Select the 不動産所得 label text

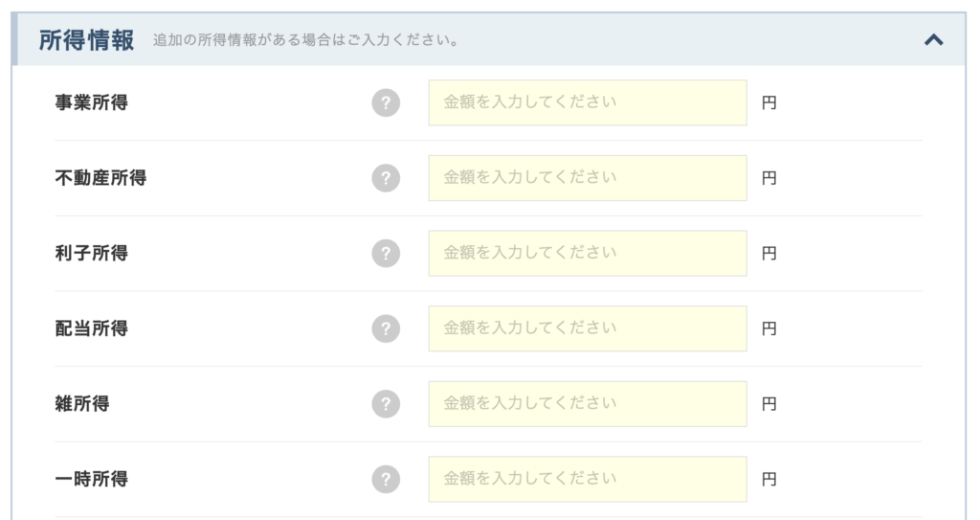click(100, 178)
